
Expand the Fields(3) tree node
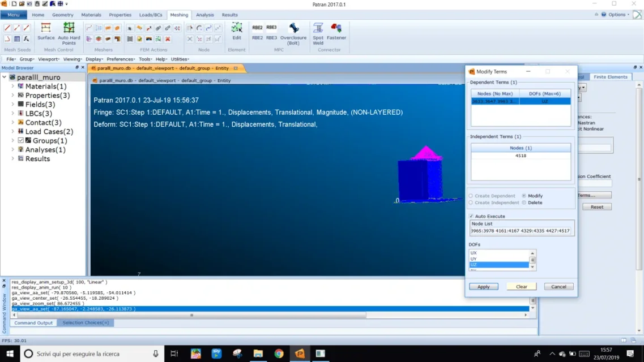click(x=12, y=104)
